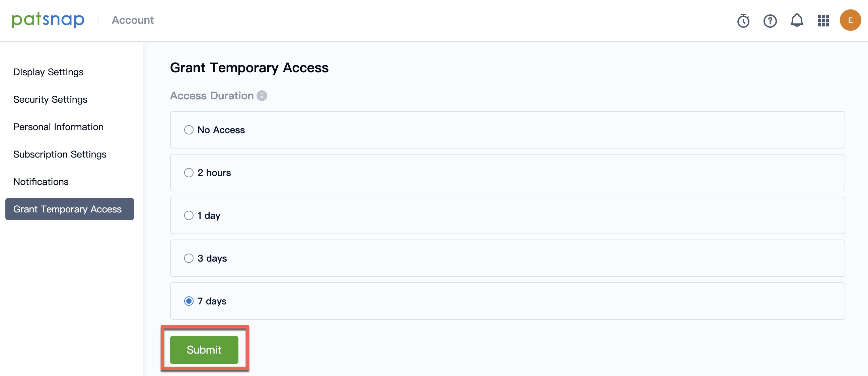Select the 1 day radio option

(189, 215)
